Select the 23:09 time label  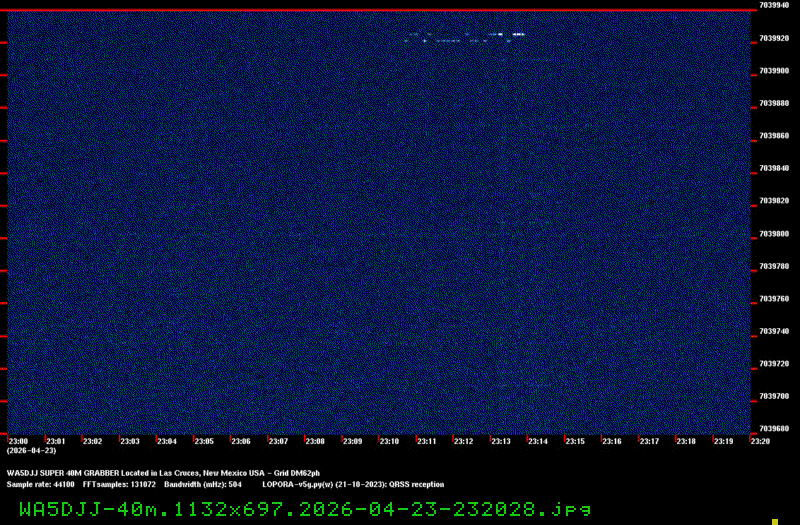353,441
